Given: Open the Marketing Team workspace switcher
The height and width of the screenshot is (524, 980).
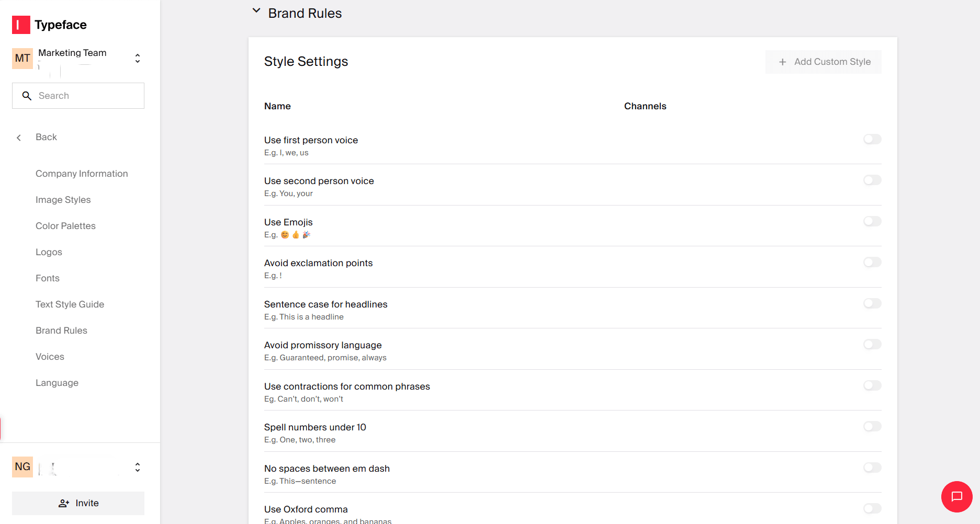Looking at the screenshot, I should (137, 58).
